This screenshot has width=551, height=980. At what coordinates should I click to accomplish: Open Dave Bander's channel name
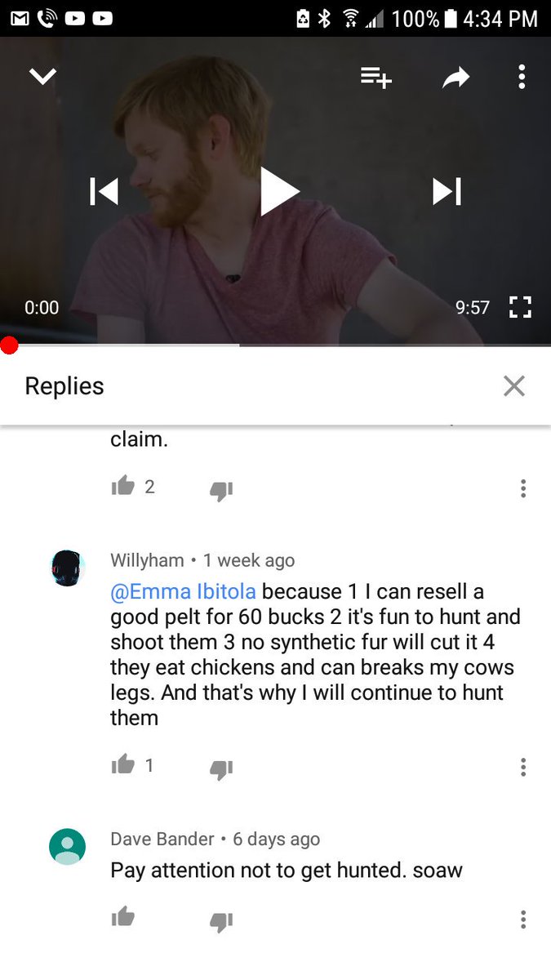coord(162,839)
